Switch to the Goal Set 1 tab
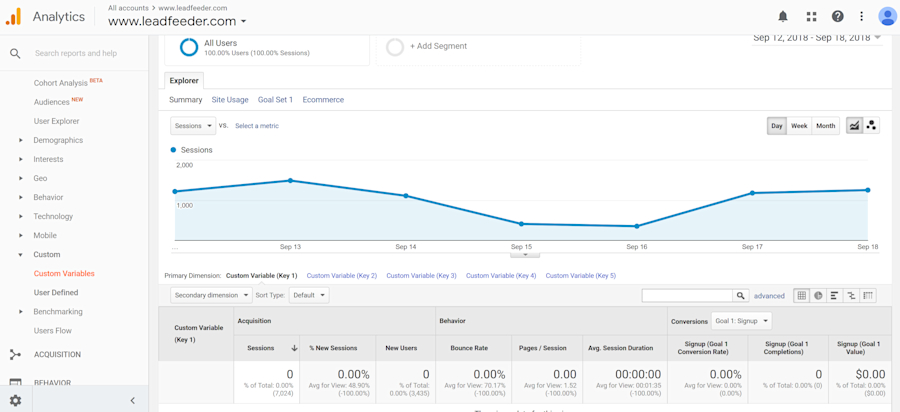Screen dimensions: 900x412 276,100
